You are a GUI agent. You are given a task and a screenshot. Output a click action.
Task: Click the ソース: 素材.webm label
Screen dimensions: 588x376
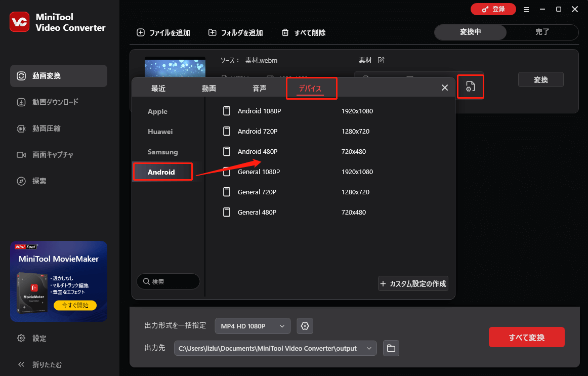click(249, 60)
